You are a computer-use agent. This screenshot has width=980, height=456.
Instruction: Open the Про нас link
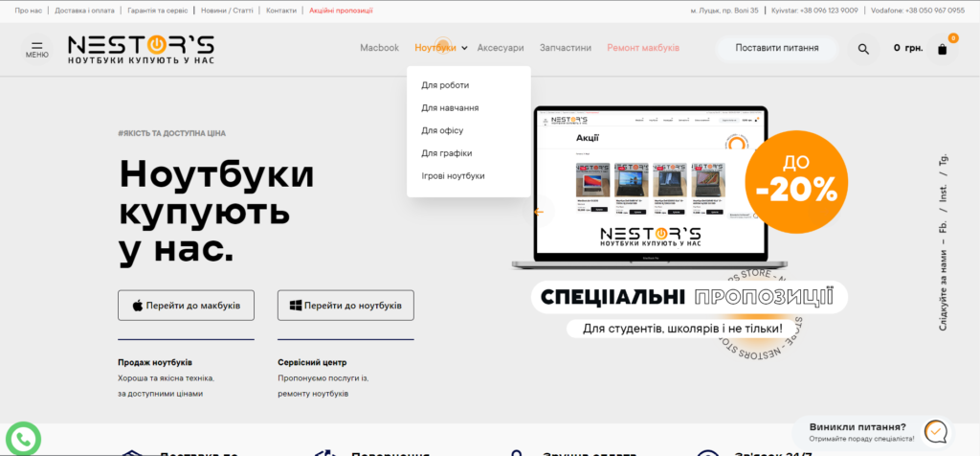point(29,11)
